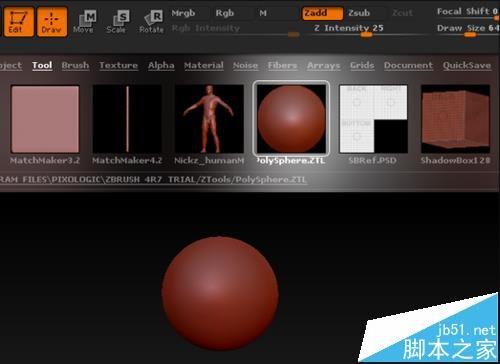Click the PolySphere.ZTL file name label
Viewport: 500px width, 364px height.
point(291,161)
